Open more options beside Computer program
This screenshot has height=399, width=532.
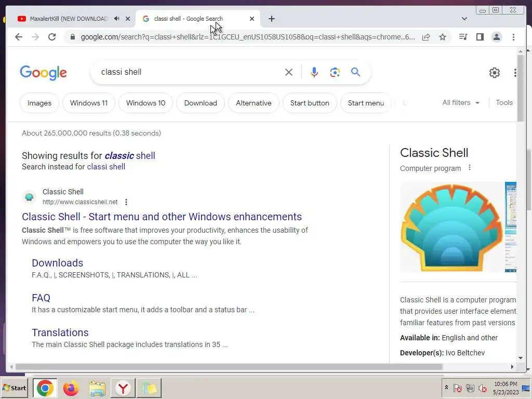470,168
